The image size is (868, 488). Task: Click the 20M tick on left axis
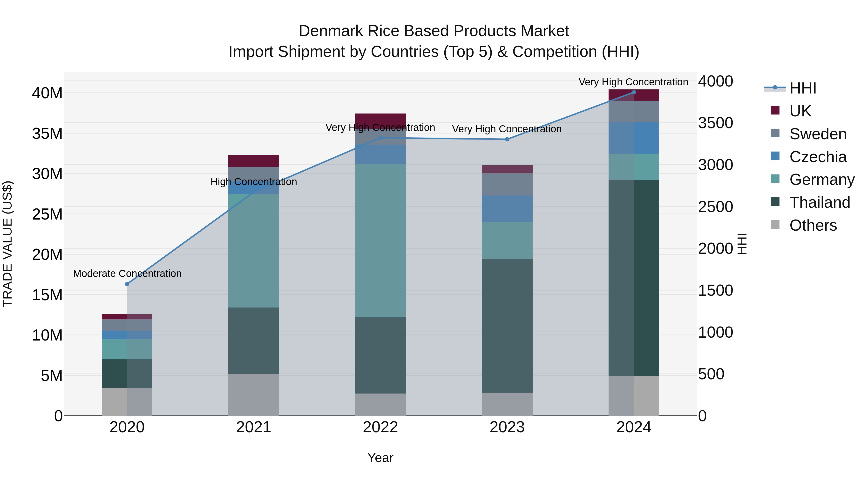(x=47, y=255)
